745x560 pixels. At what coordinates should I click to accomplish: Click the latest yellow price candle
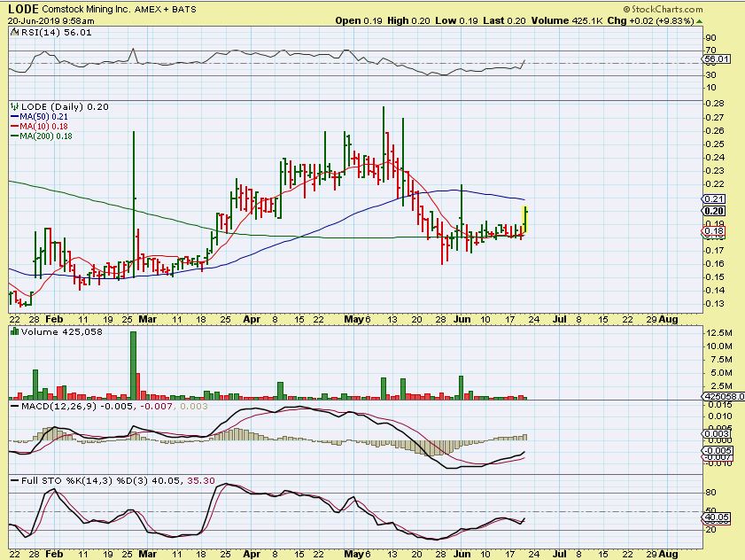tap(526, 219)
